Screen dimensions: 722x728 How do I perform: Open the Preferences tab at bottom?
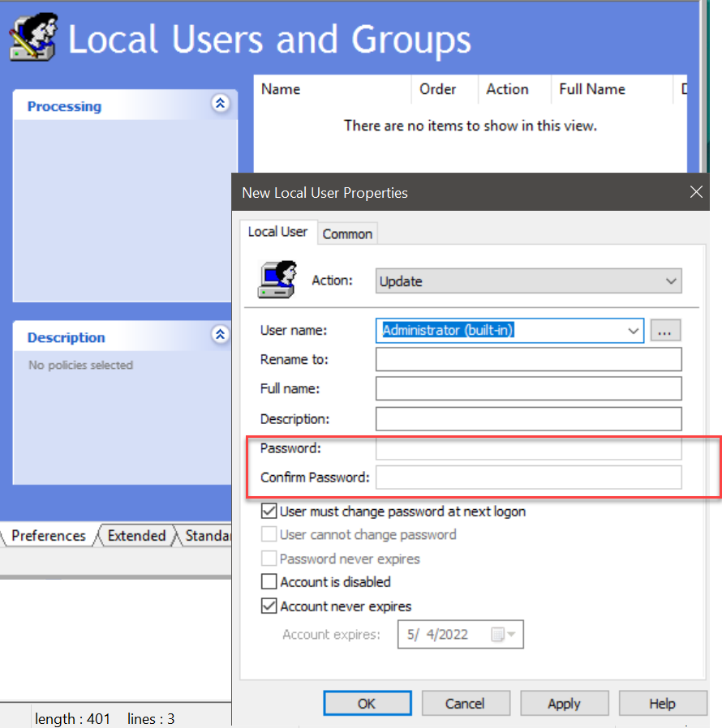coord(49,535)
